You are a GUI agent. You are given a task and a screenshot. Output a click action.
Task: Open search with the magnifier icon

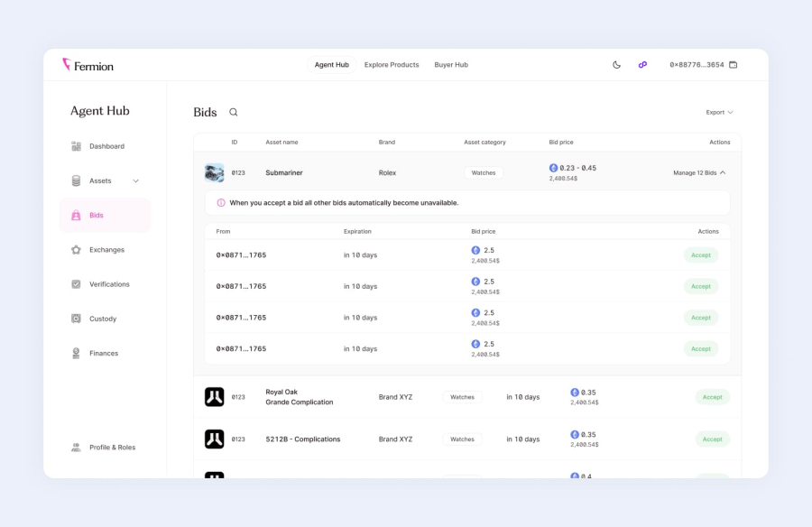coord(234,112)
